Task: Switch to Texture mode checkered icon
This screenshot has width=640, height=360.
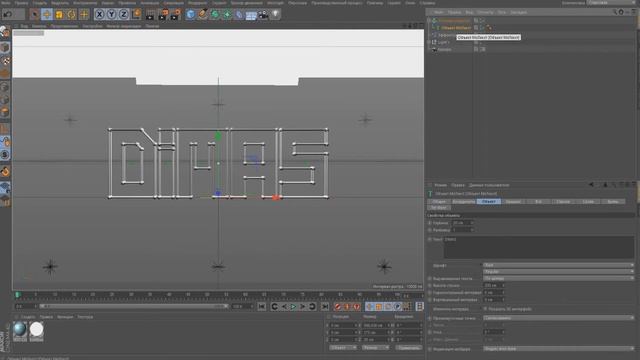Action: [x=5, y=61]
